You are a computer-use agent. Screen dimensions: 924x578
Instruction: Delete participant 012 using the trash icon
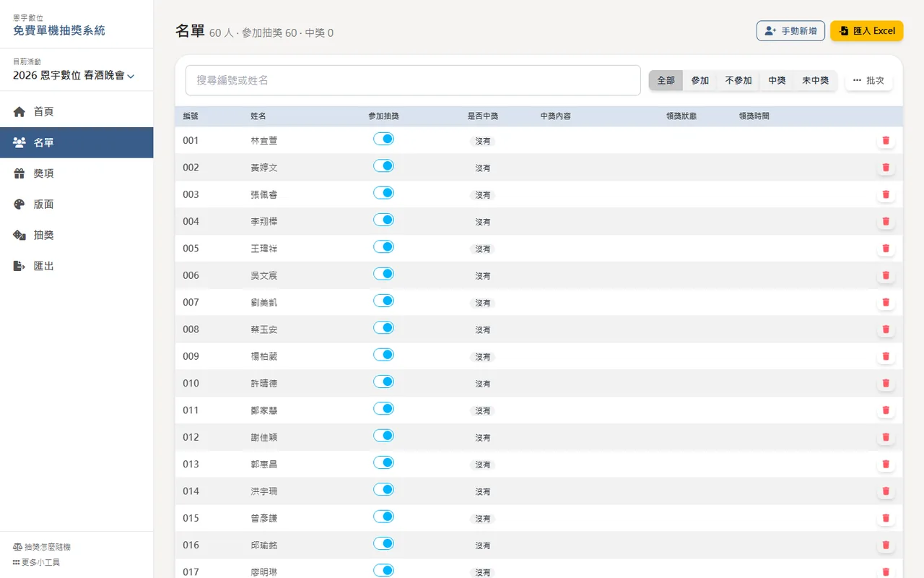click(x=886, y=437)
